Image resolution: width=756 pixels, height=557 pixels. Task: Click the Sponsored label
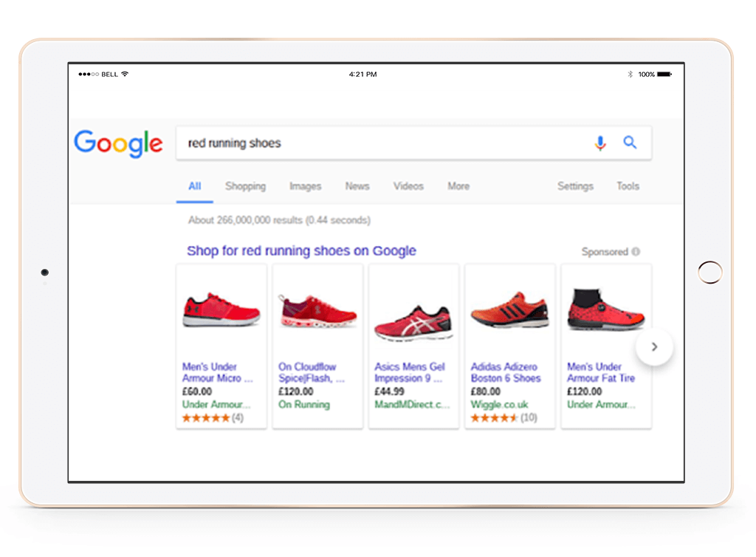point(605,252)
